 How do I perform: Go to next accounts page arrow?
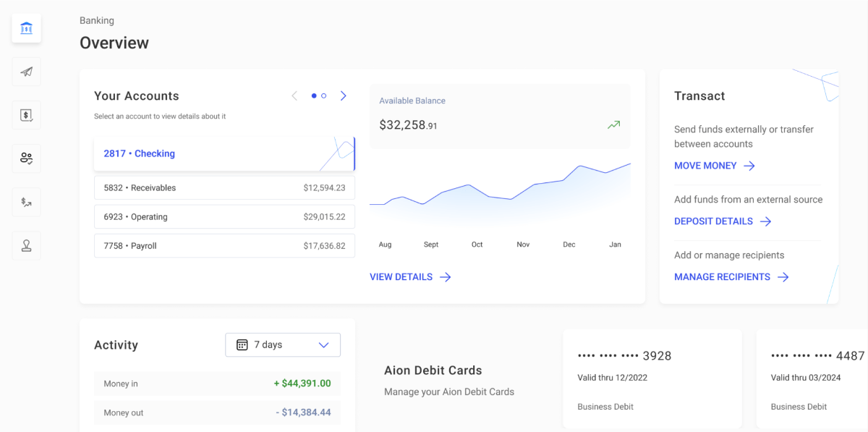pyautogui.click(x=344, y=96)
